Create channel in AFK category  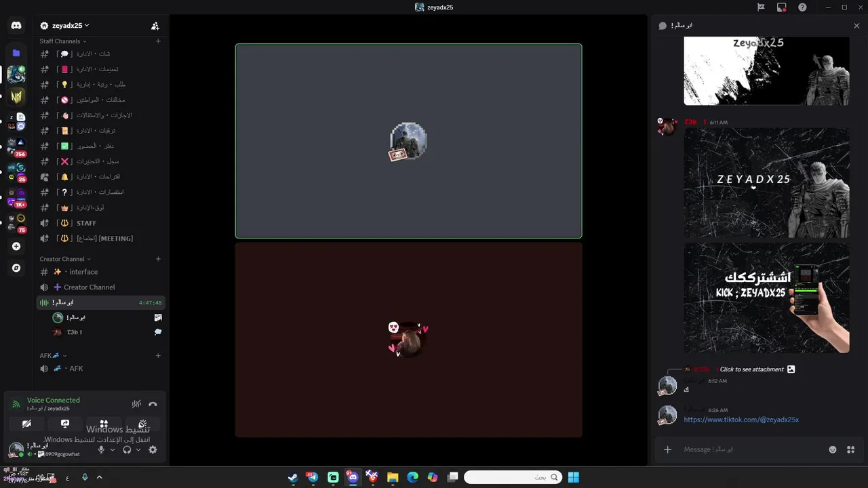(x=158, y=355)
